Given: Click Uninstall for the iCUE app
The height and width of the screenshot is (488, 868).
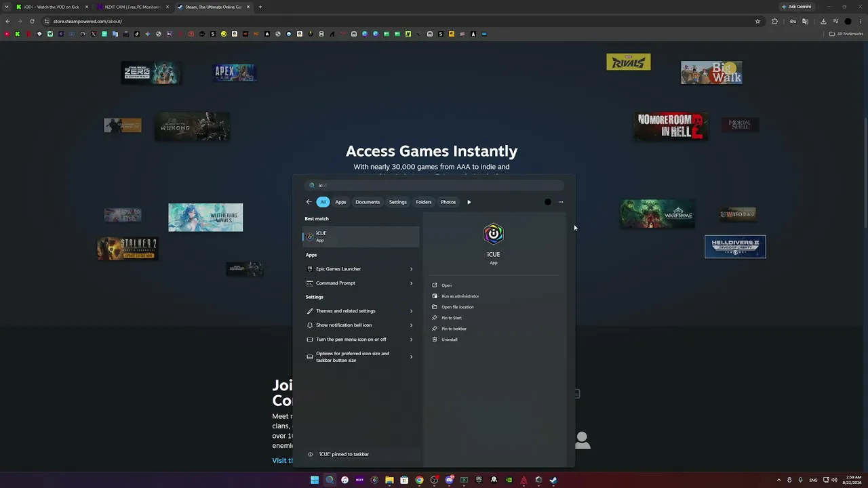Looking at the screenshot, I should (449, 340).
